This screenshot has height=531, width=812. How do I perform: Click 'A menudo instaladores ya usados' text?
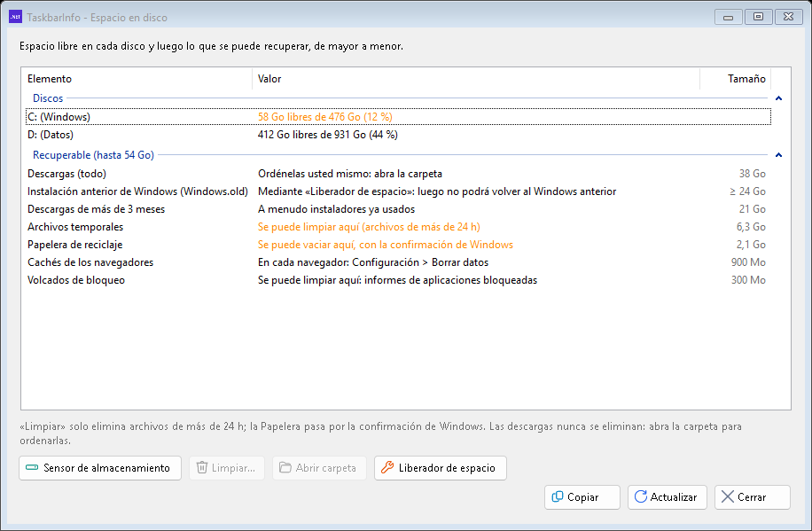click(336, 209)
